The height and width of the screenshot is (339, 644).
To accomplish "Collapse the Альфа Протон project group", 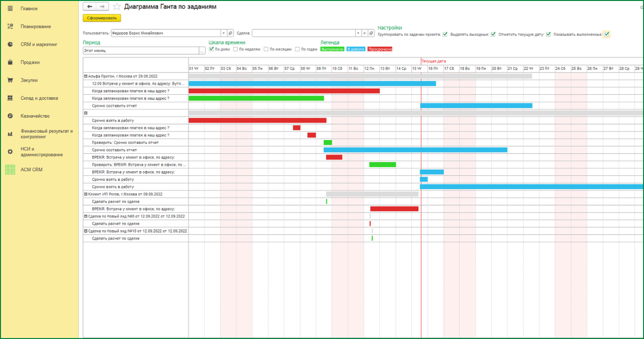I will [86, 76].
